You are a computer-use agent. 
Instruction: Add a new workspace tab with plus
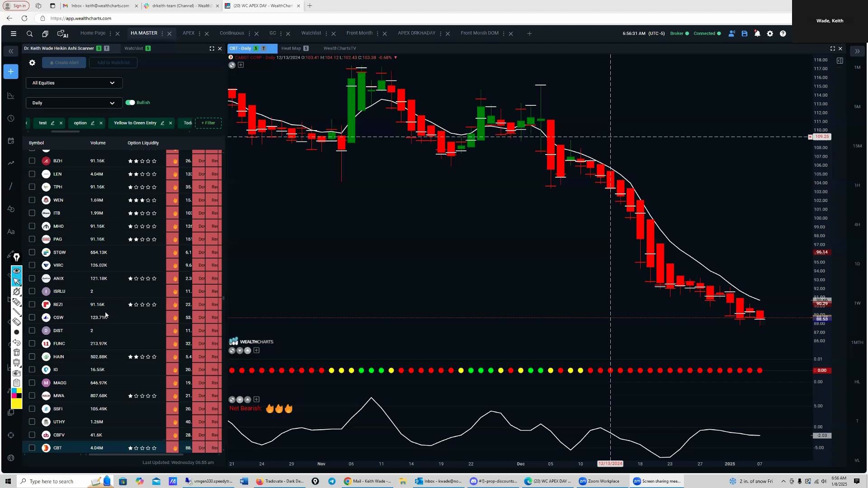529,33
